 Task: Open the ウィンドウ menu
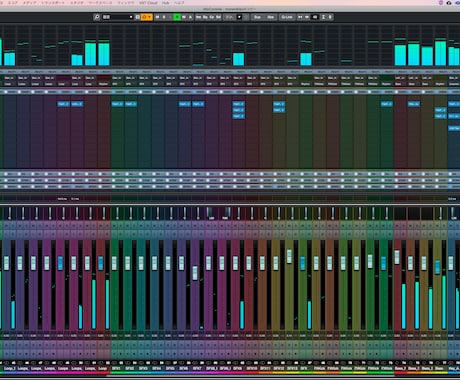click(x=126, y=3)
